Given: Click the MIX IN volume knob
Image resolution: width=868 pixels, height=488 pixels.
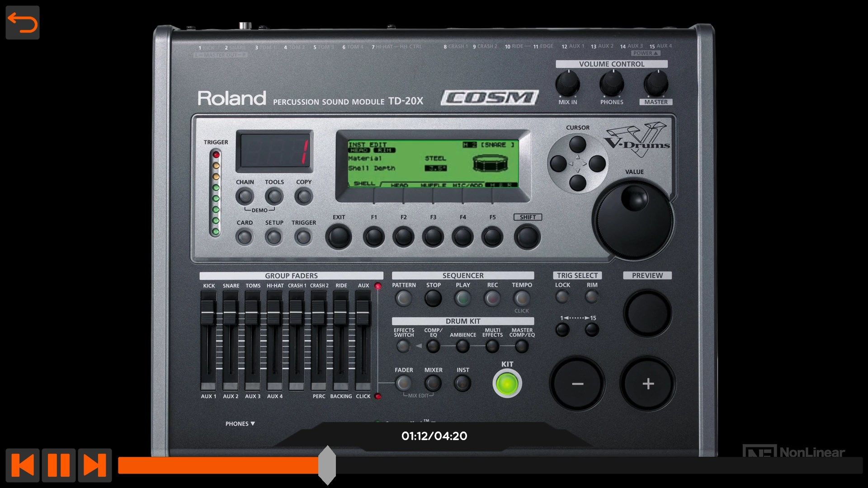Looking at the screenshot, I should [567, 84].
